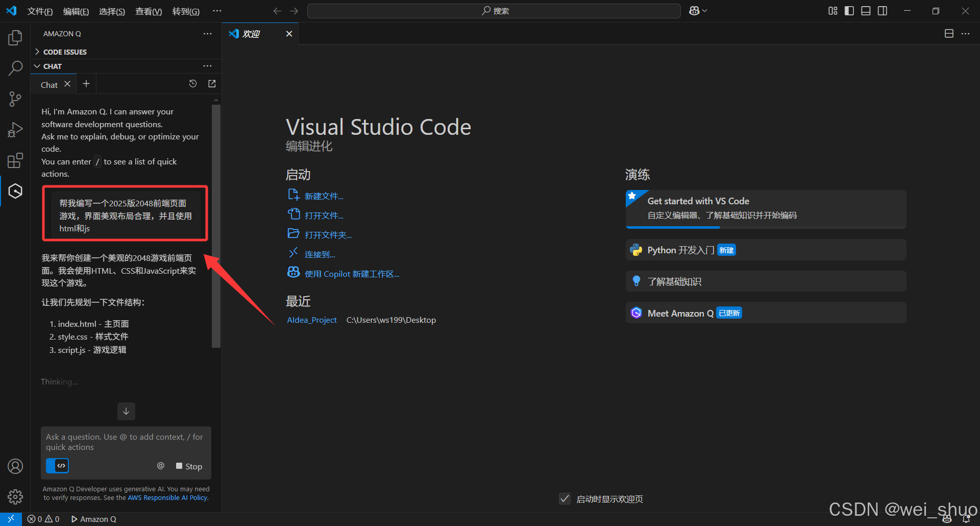
Task: Click the Amazon Q activity bar icon
Action: [x=15, y=191]
